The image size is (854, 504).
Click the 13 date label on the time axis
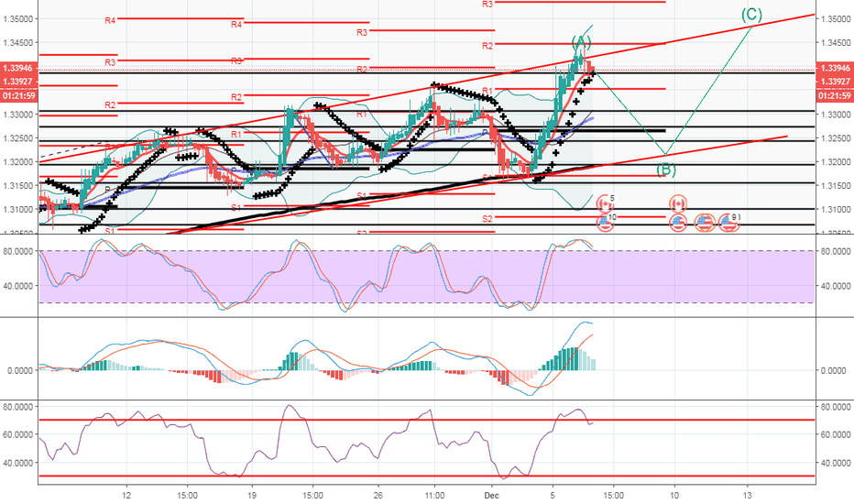pos(748,495)
